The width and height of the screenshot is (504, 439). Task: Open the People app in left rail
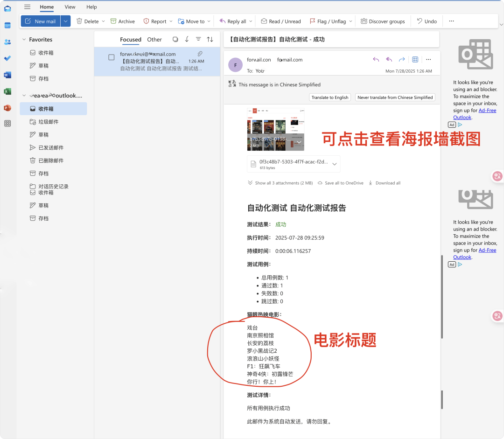(x=8, y=42)
